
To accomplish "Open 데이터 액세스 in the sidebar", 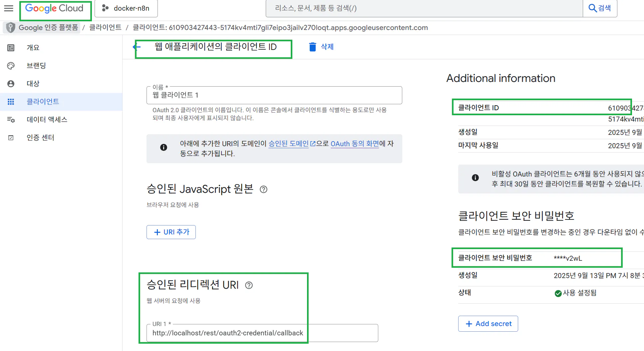I will click(47, 120).
